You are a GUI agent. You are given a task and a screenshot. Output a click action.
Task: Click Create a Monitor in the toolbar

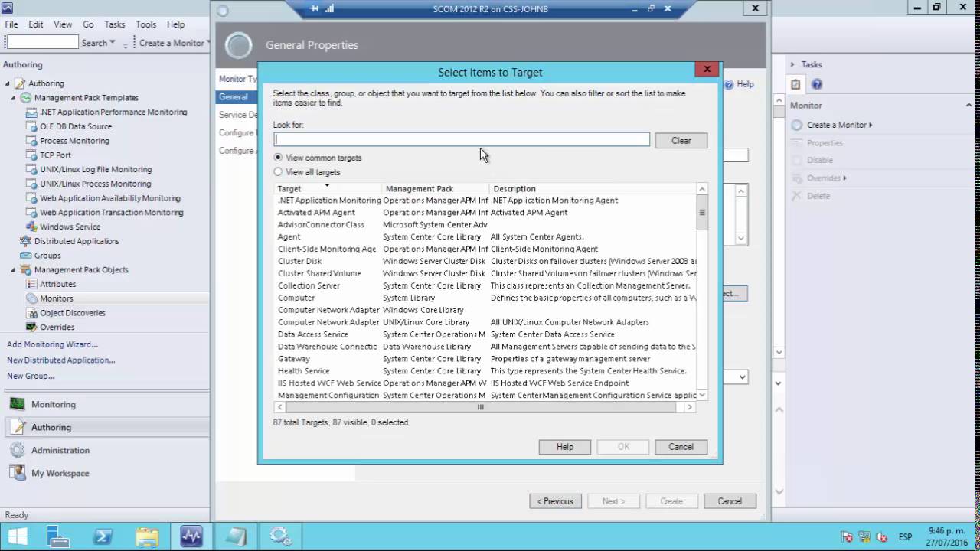[172, 43]
